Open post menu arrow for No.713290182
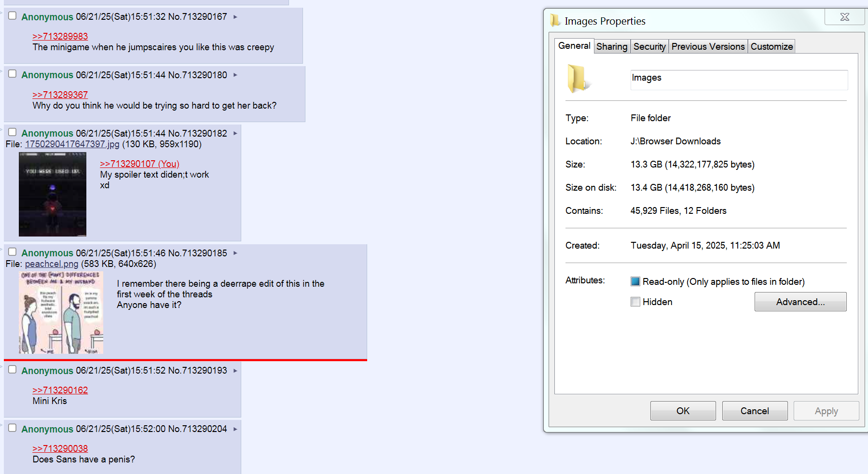This screenshot has width=868, height=474. (235, 133)
